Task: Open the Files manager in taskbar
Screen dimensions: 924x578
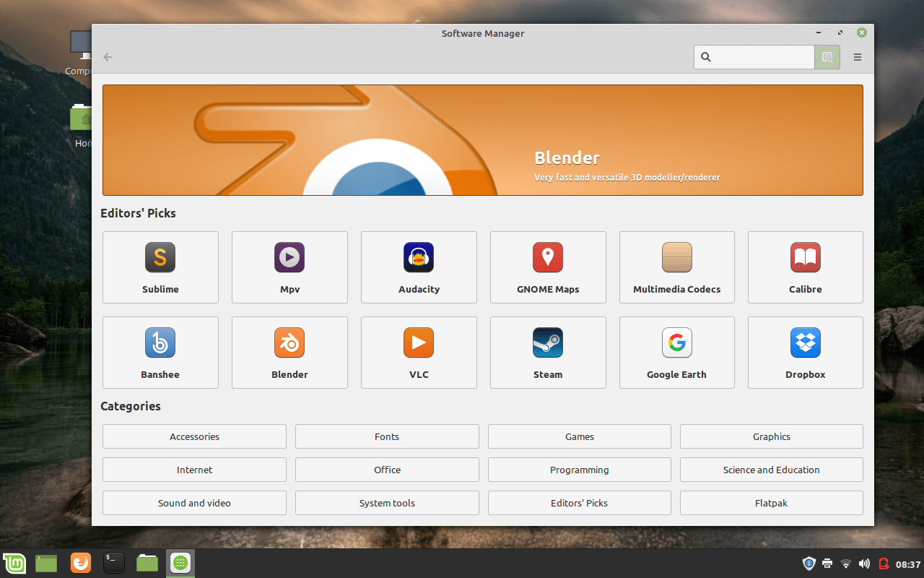Action: 147,563
